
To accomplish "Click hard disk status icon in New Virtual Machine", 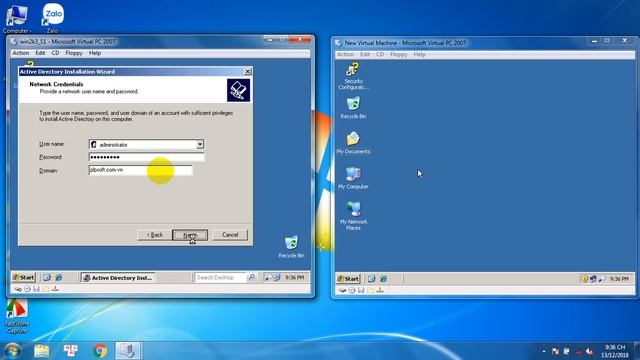I will click(x=342, y=290).
